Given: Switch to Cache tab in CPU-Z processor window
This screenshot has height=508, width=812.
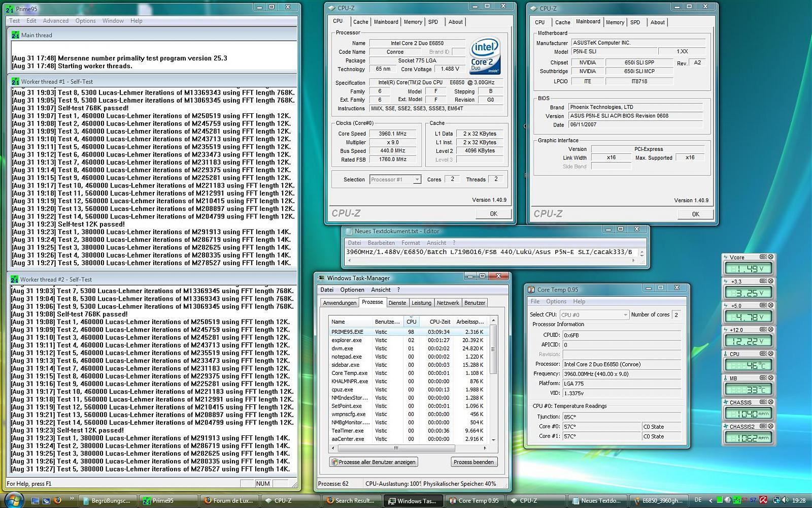Looking at the screenshot, I should pyautogui.click(x=360, y=22).
